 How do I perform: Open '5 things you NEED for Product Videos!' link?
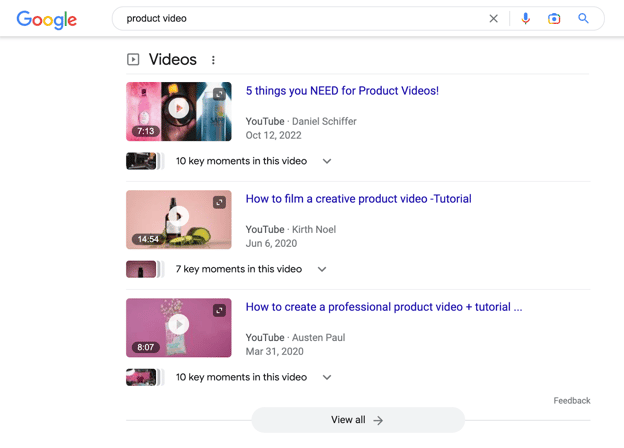(342, 91)
